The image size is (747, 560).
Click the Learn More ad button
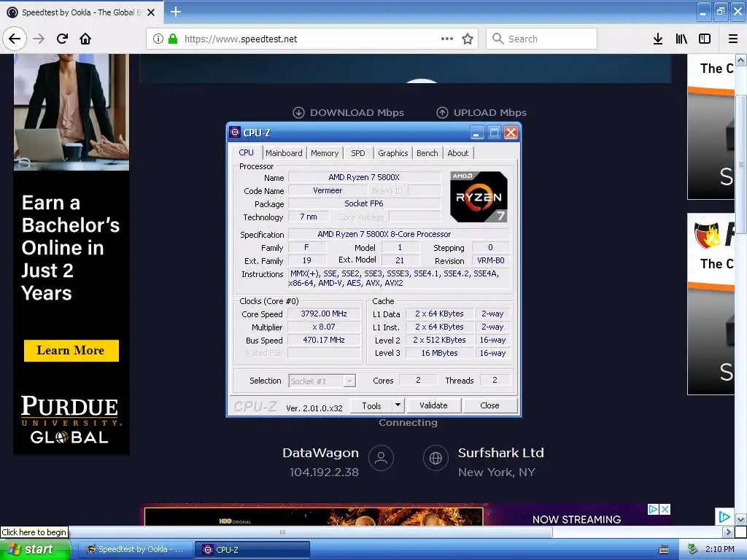(71, 351)
